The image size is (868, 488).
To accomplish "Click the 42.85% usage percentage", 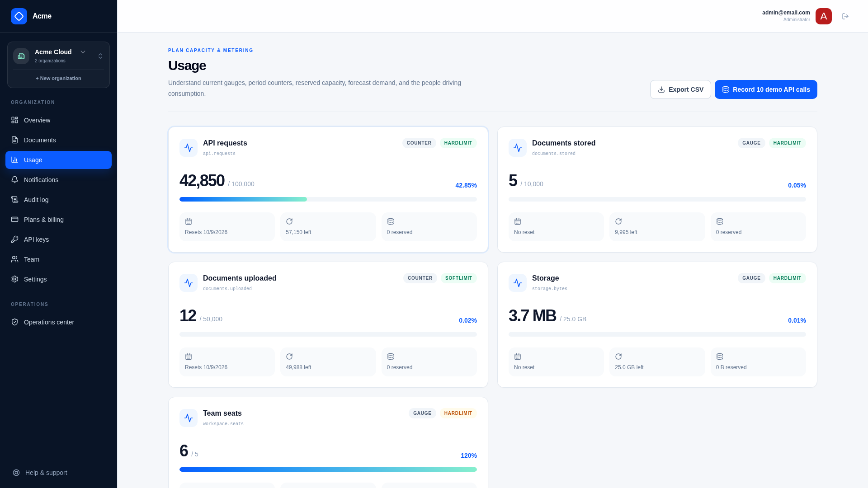I will tap(466, 185).
